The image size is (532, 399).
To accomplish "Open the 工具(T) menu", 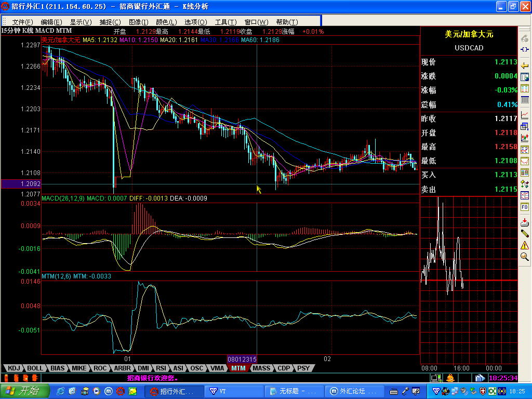I will tap(225, 22).
